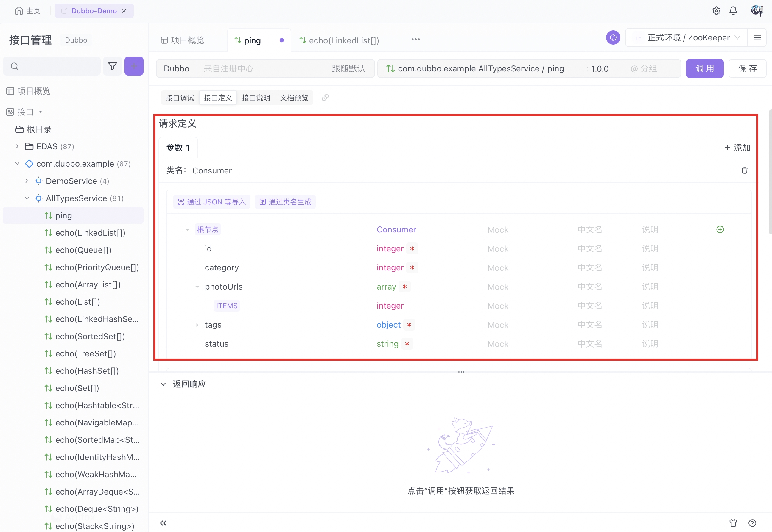Open the environment ZooKeeper dropdown
The height and width of the screenshot is (532, 772).
687,38
